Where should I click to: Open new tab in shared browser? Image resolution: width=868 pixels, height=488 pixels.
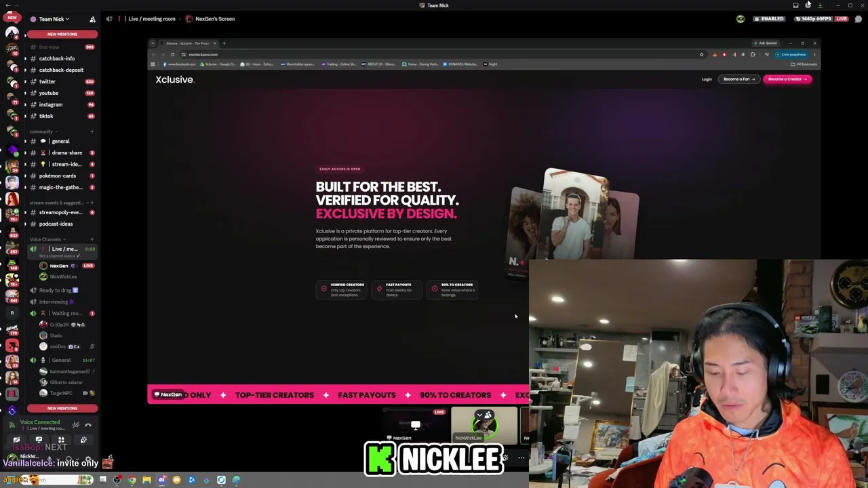point(224,43)
